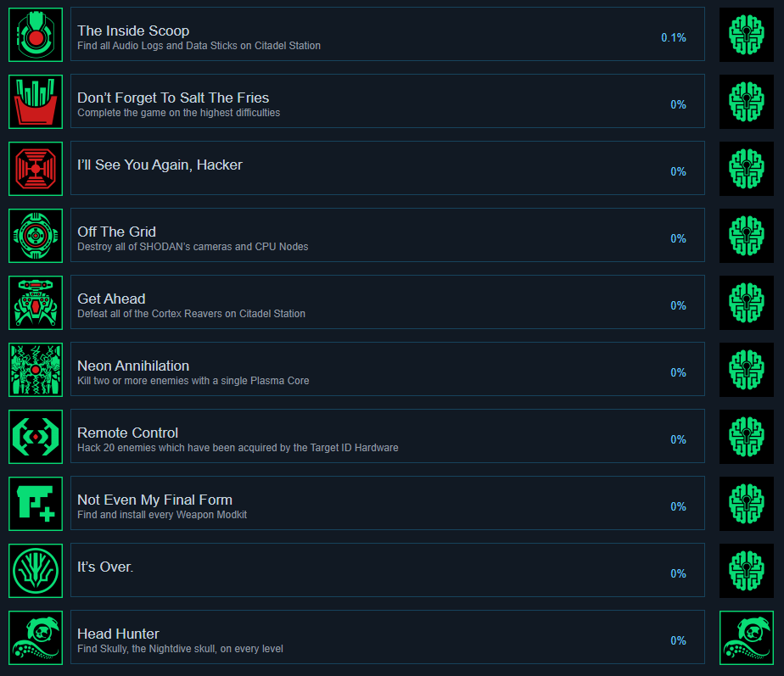Select the french fries achievement icon
Screen dimensions: 784x676
36,102
